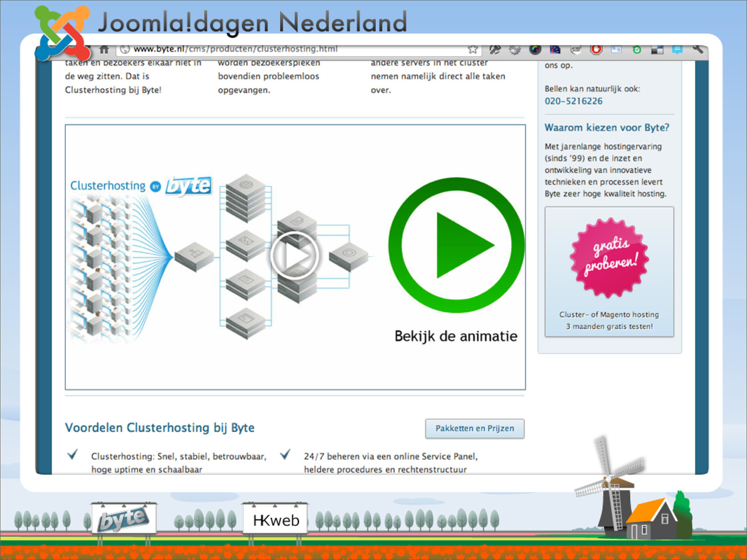Bookmark the page with the star icon

point(472,49)
